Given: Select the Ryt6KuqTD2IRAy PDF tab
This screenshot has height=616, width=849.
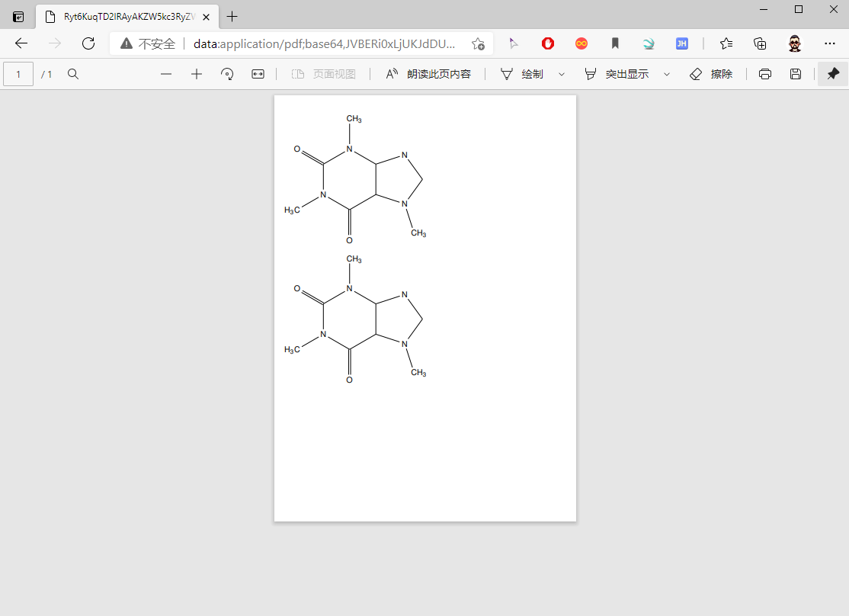Looking at the screenshot, I should (128, 17).
